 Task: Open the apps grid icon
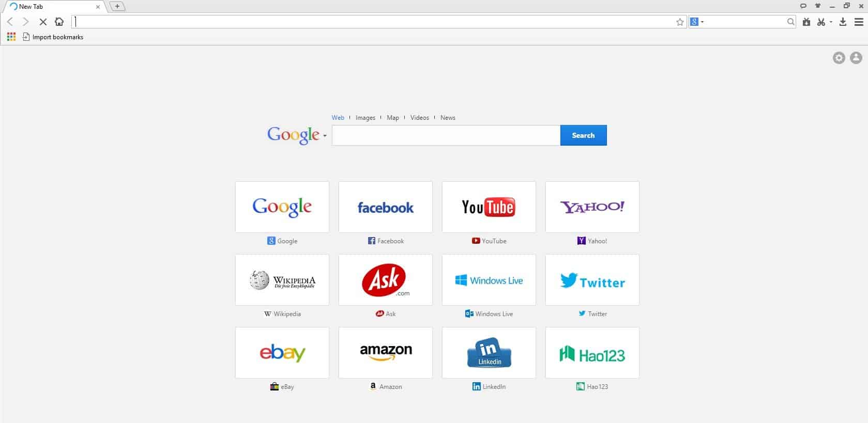coord(11,37)
